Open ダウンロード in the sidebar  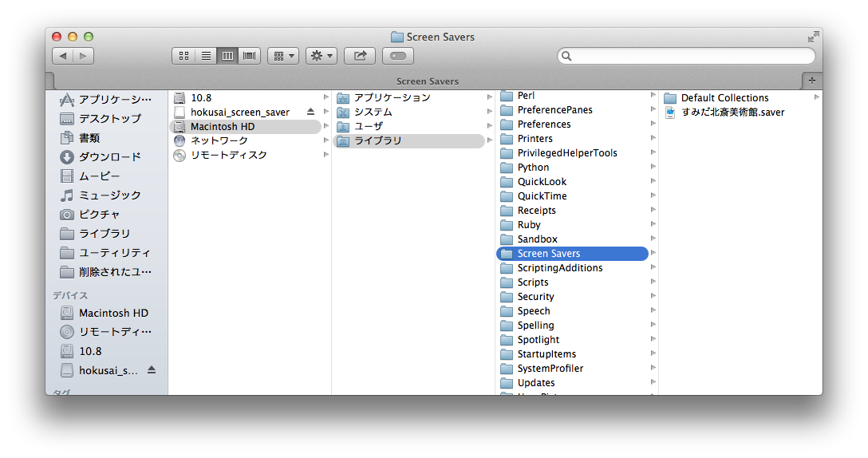[109, 156]
